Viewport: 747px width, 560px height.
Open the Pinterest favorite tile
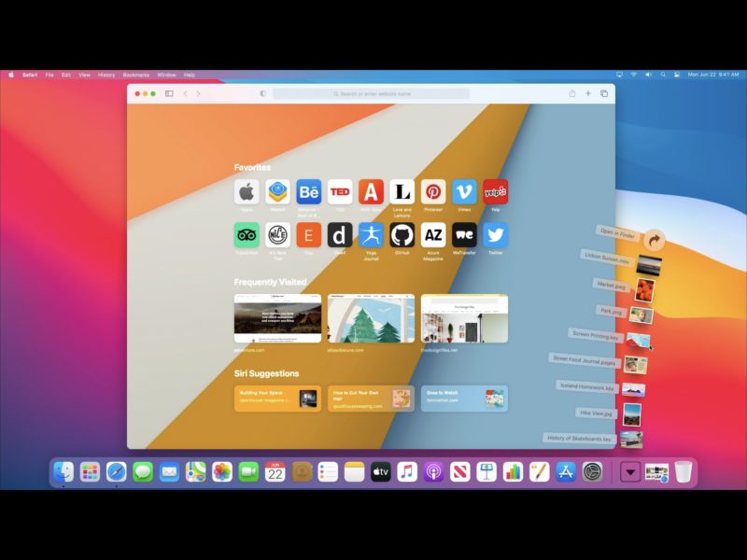click(433, 191)
